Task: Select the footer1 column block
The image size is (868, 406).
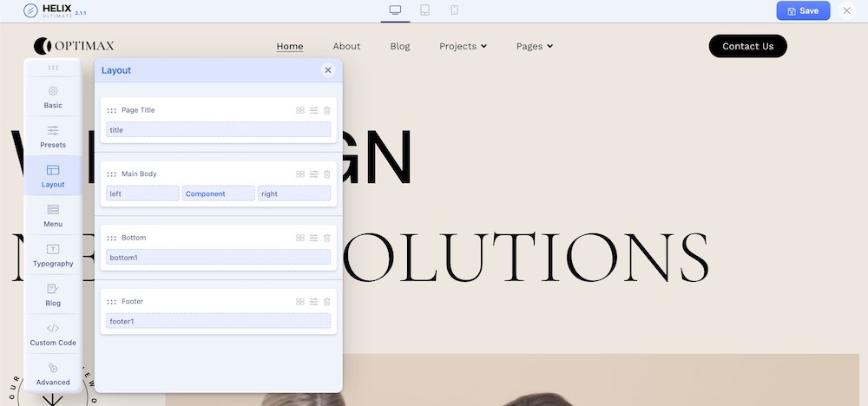Action: pos(218,321)
